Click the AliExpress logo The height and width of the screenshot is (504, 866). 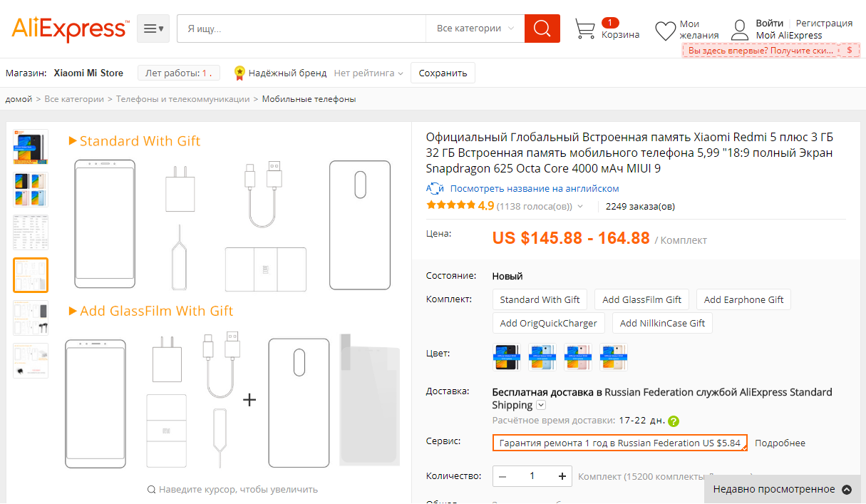click(69, 29)
